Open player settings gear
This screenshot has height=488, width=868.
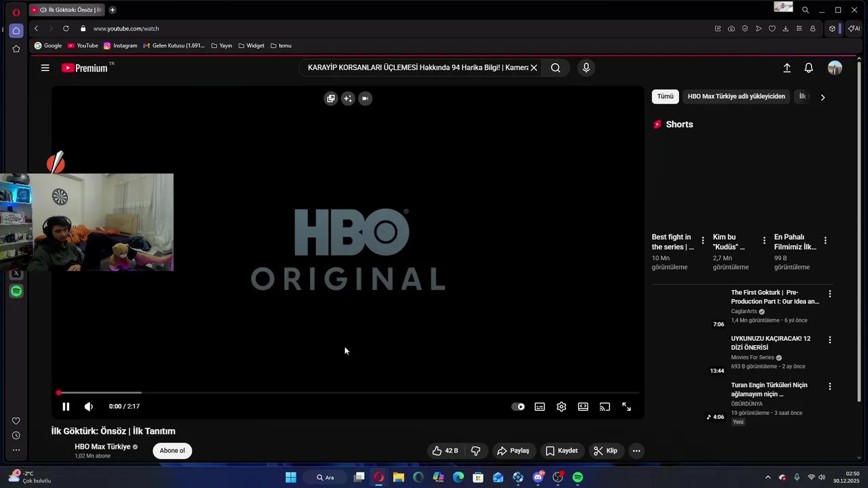coord(561,407)
